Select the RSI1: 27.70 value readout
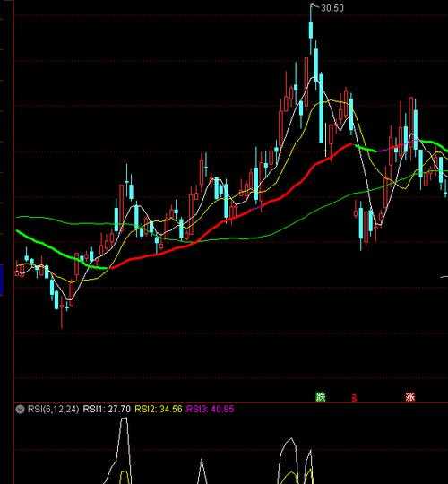Viewport: 448px width, 484px height. 107,410
